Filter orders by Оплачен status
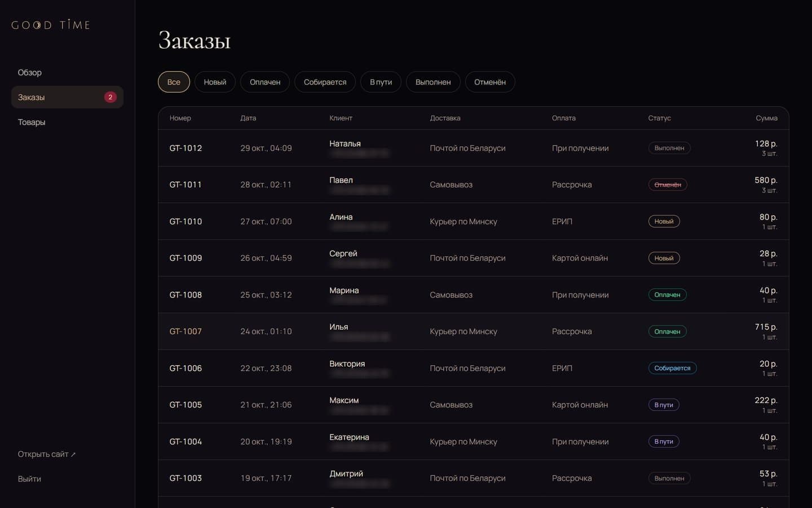 pyautogui.click(x=265, y=82)
